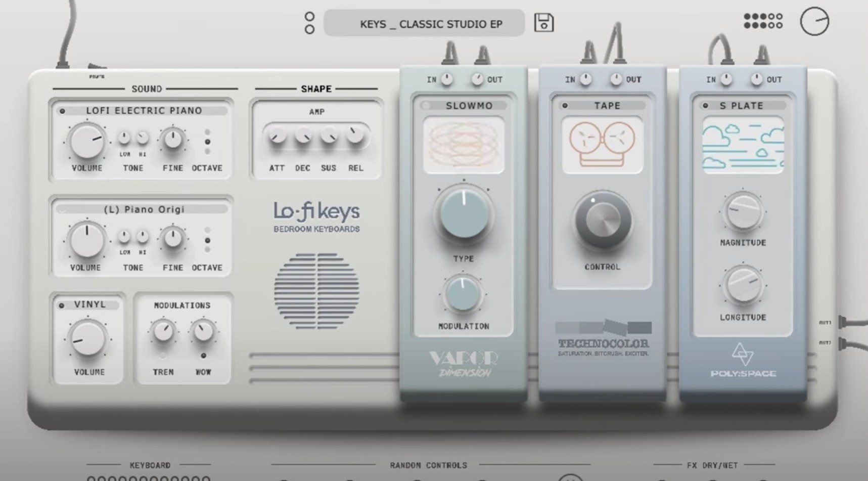Click the CONTROL knob on Technocolor pedal

point(602,221)
